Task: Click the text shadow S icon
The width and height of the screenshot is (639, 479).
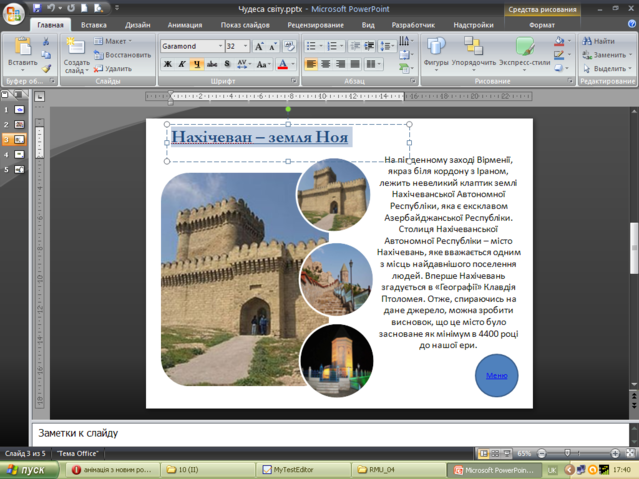Action: [x=227, y=64]
